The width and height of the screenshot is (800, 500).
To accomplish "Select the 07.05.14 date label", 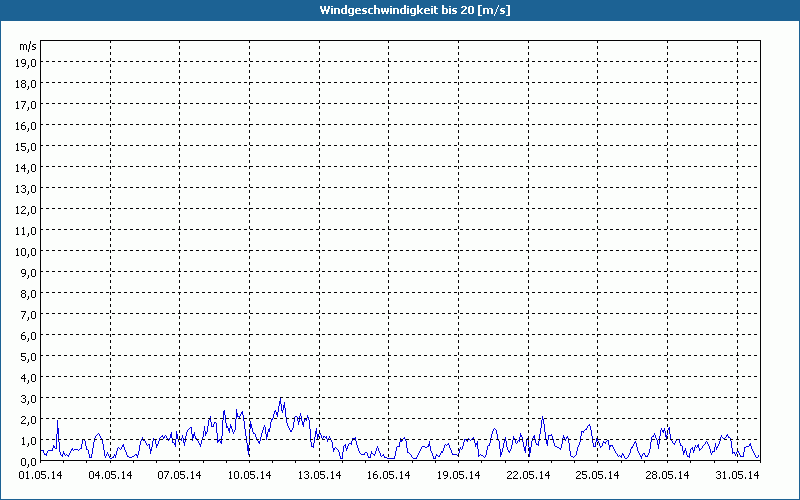I will tap(180, 475).
